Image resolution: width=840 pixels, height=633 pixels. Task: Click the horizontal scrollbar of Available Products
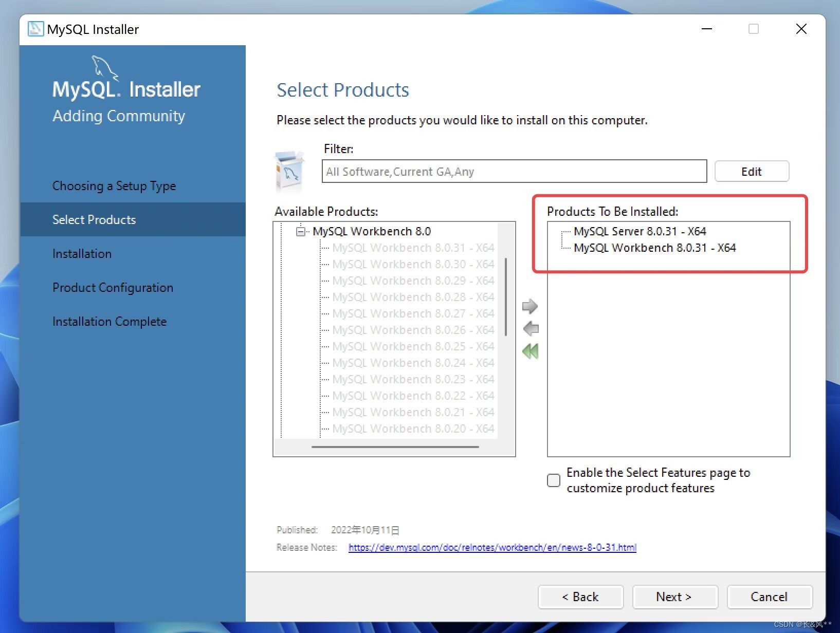[x=395, y=447]
